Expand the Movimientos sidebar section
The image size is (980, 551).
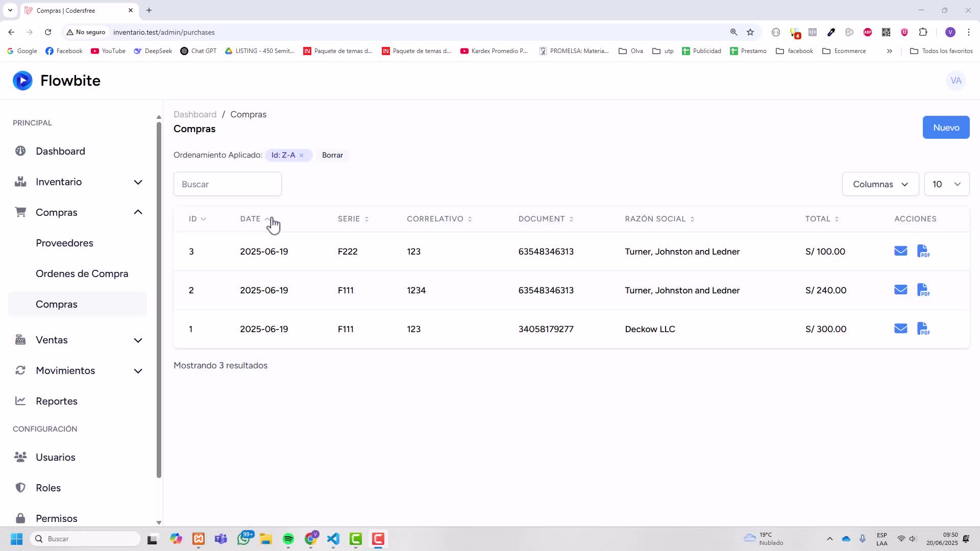click(138, 371)
